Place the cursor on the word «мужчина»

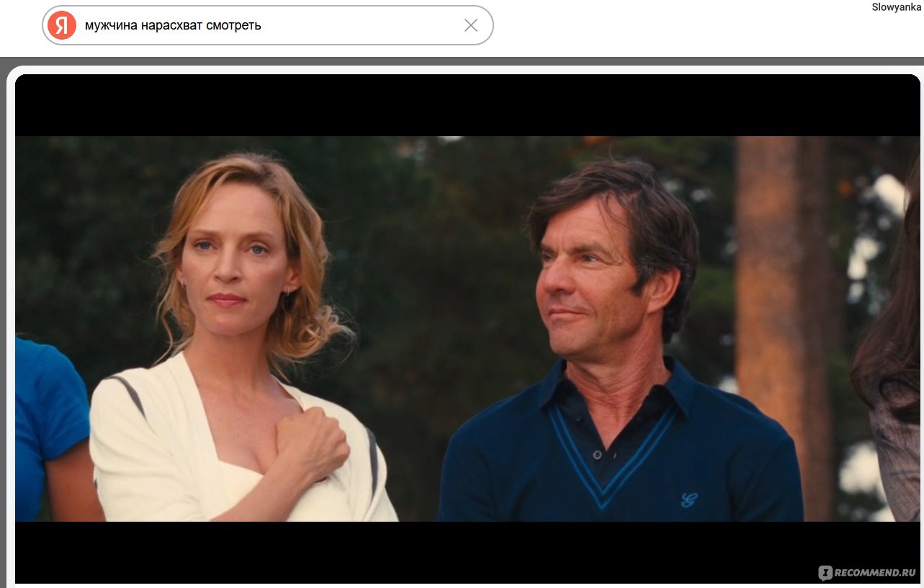(109, 25)
